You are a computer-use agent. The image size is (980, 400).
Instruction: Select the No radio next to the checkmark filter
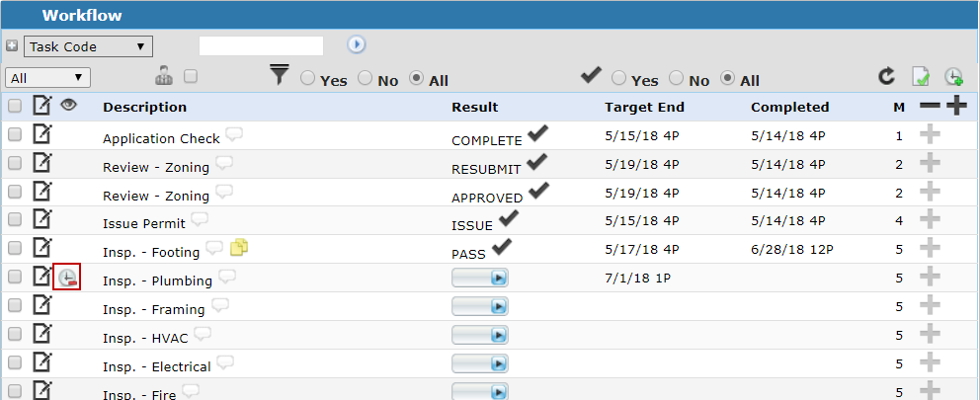[678, 78]
